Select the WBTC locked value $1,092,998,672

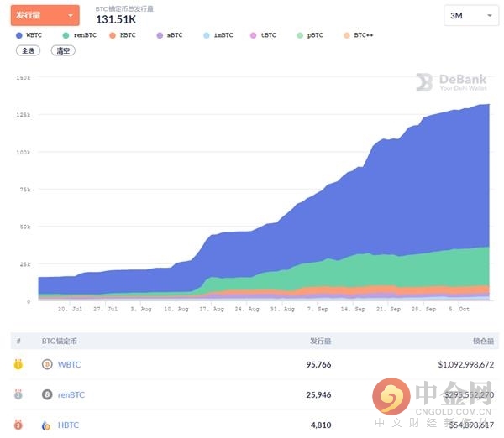click(x=465, y=365)
